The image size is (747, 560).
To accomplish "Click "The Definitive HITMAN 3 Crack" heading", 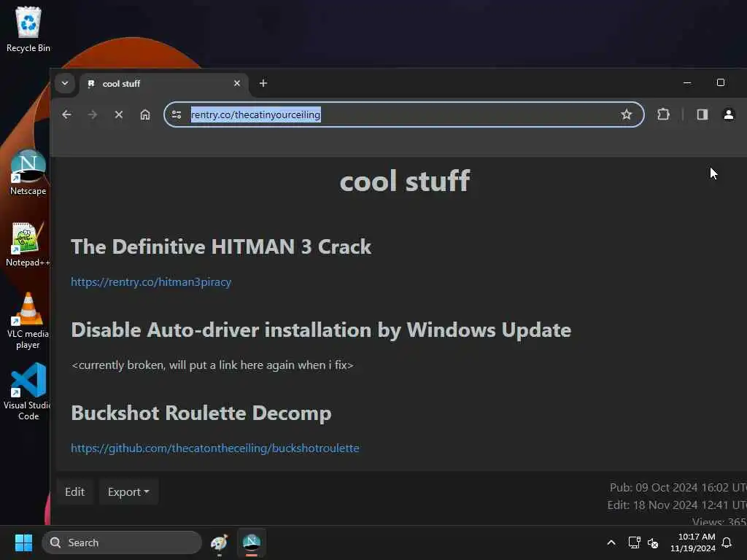I will point(221,247).
